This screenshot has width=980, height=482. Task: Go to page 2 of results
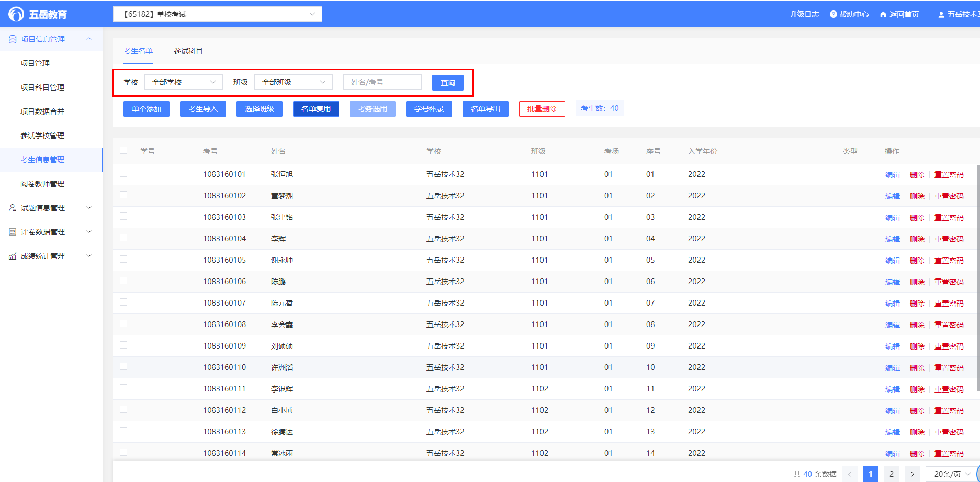(891, 474)
